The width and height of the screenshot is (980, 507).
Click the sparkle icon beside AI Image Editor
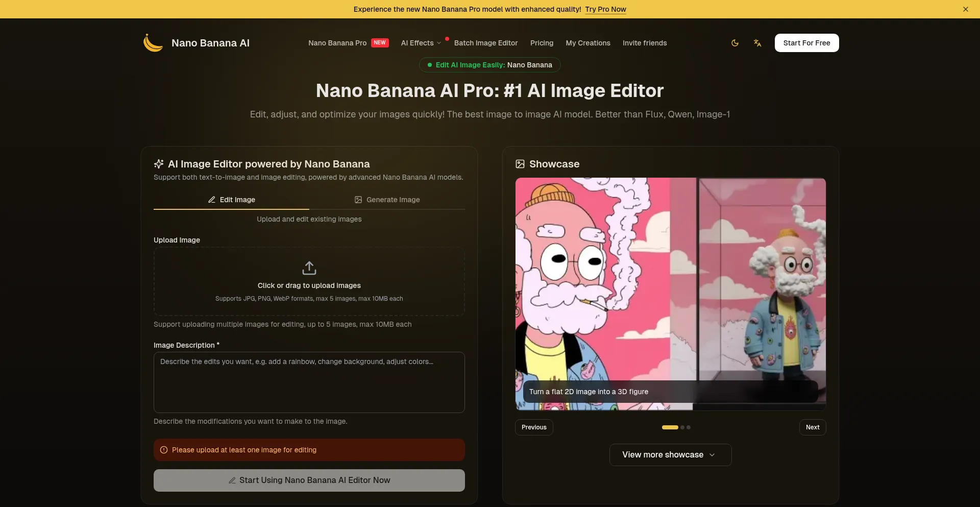pyautogui.click(x=159, y=164)
